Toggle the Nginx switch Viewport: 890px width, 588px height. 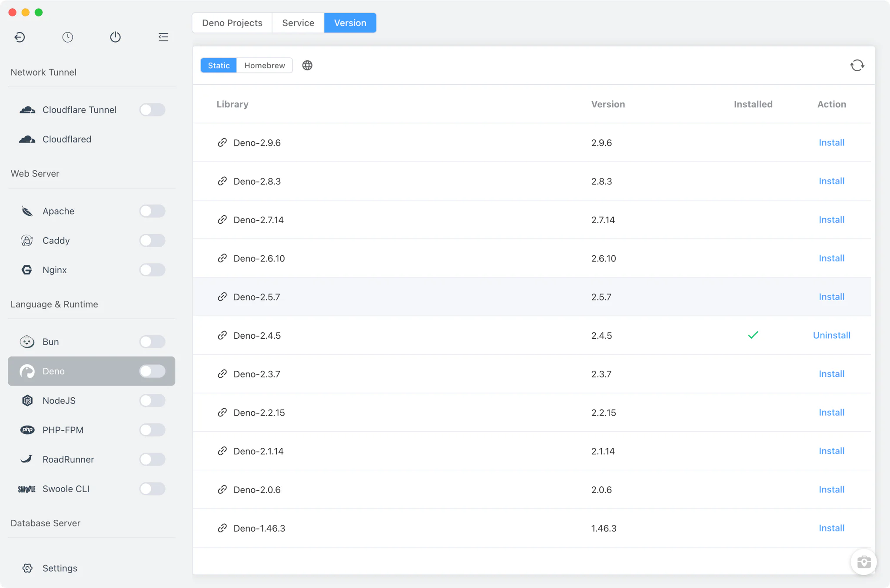tap(152, 270)
